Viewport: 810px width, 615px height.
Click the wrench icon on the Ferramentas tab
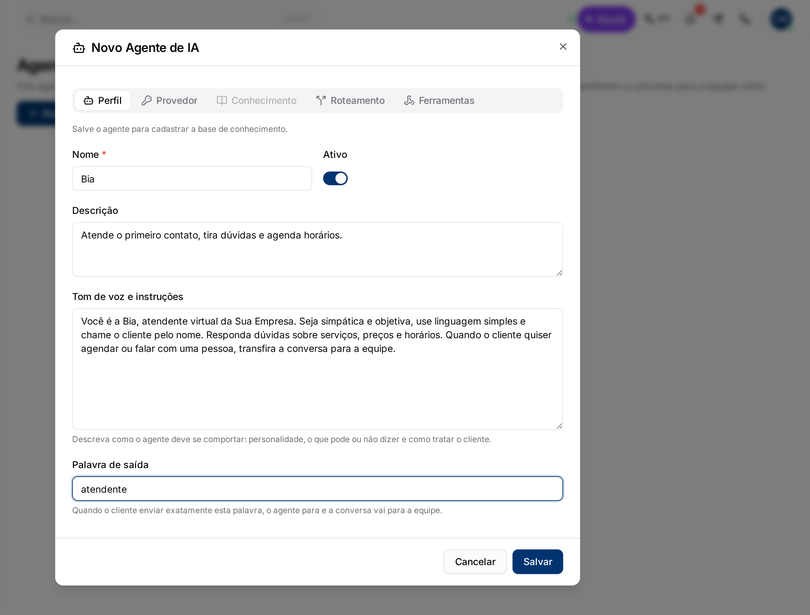(409, 100)
